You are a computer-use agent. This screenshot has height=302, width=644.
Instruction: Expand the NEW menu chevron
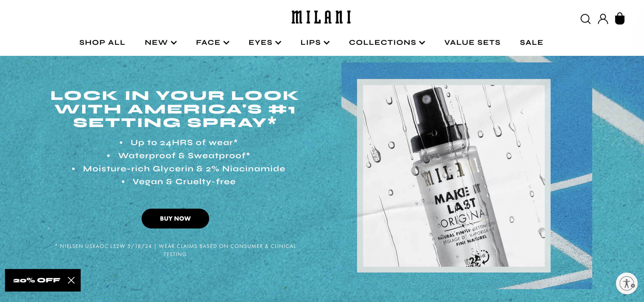[x=174, y=43]
